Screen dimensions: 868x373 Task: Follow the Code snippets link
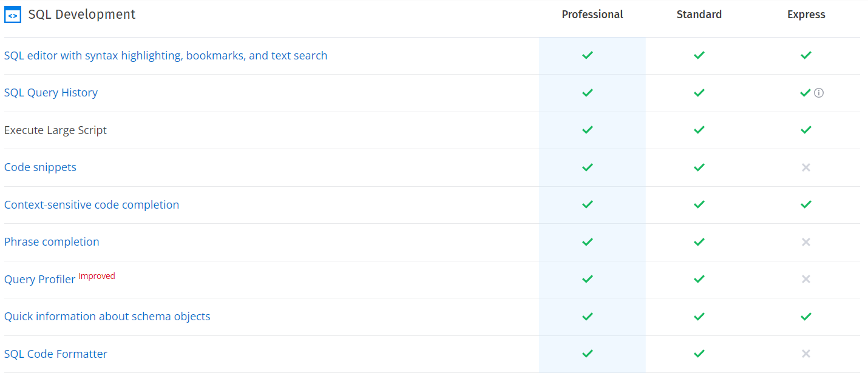pyautogui.click(x=40, y=167)
